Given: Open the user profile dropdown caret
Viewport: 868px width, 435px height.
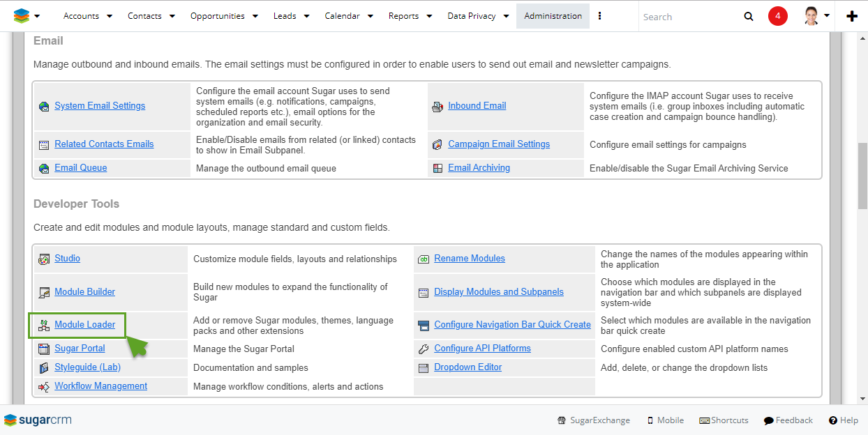Looking at the screenshot, I should (x=827, y=15).
